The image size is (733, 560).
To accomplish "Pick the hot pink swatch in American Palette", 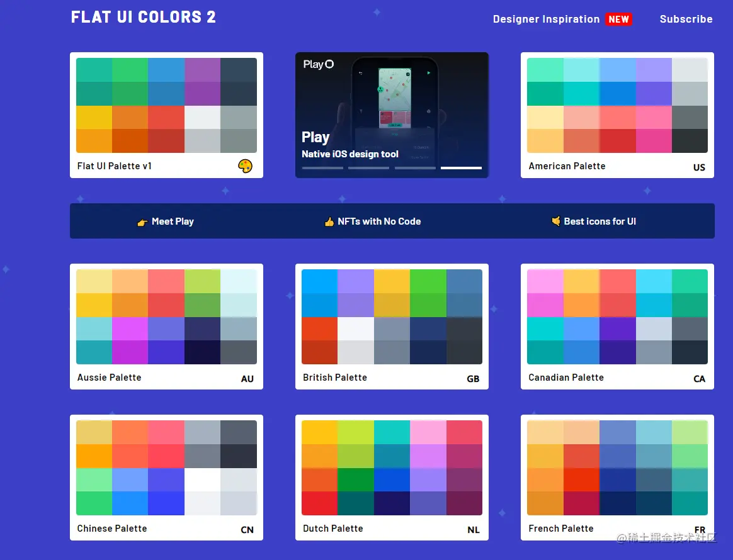I will point(654,141).
